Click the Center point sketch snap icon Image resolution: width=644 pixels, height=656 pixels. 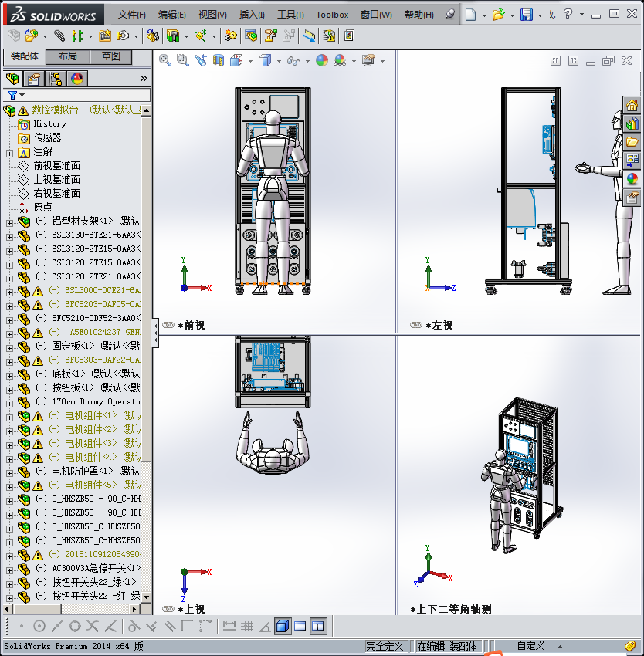pyautogui.click(x=39, y=626)
